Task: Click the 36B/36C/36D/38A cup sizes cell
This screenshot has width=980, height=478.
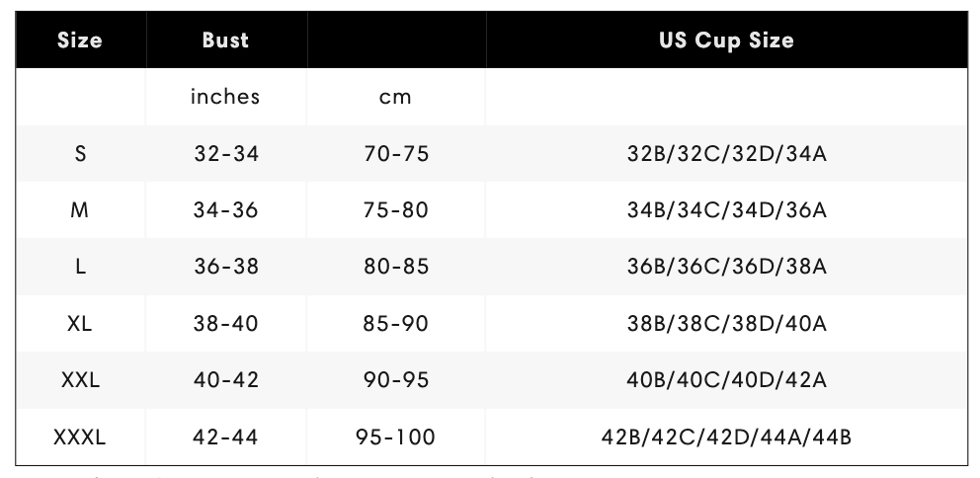Action: 727,267
